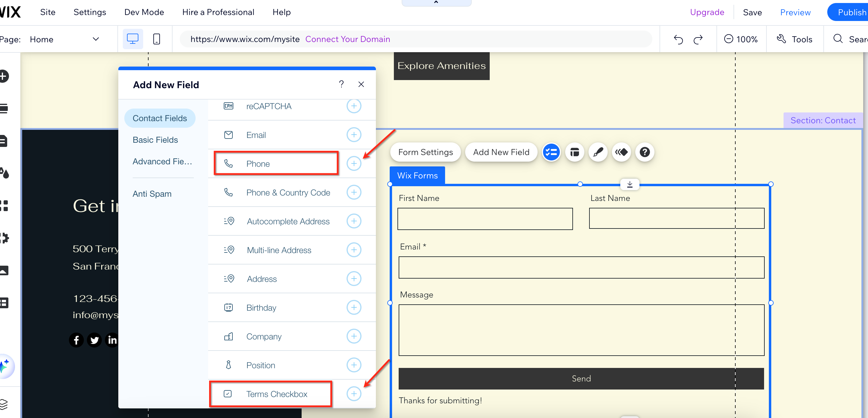Add the Address field with plus icon
The height and width of the screenshot is (418, 868).
[354, 279]
